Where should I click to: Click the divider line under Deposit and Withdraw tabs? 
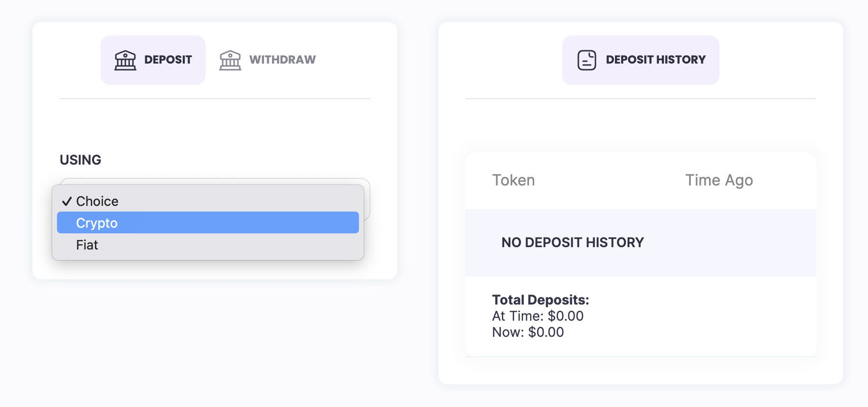tap(215, 99)
